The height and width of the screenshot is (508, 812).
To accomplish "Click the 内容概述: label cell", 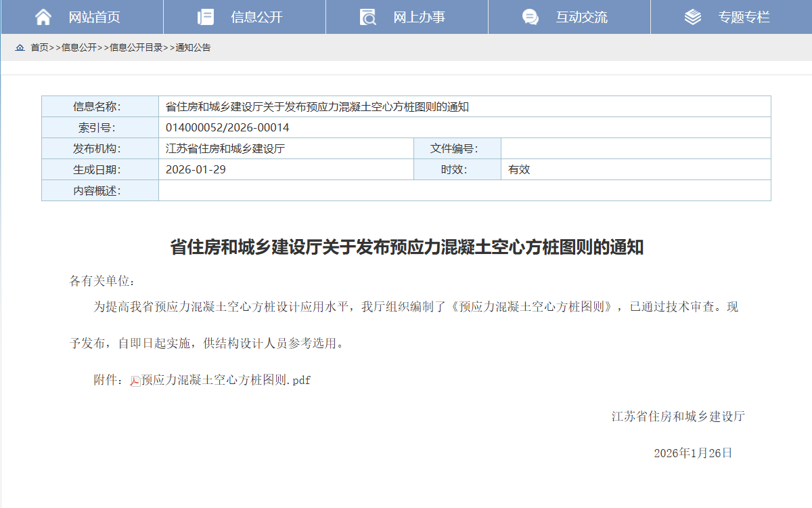I will pos(100,190).
